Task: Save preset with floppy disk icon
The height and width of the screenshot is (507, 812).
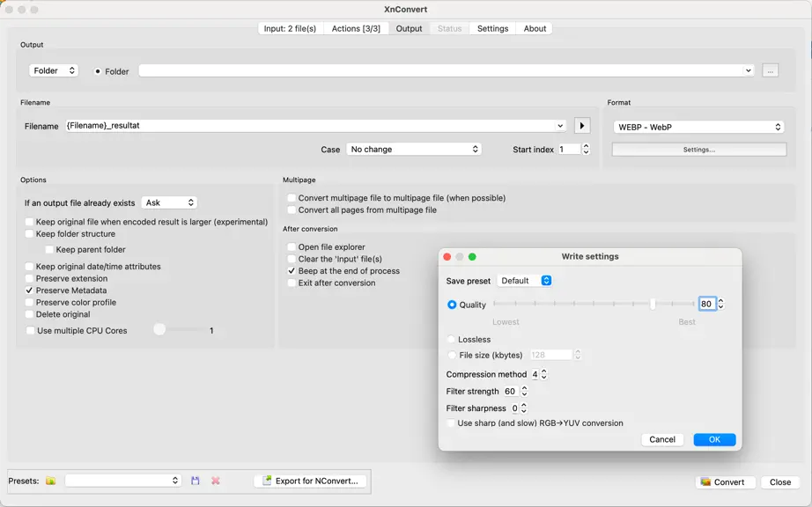Action: 196,481
